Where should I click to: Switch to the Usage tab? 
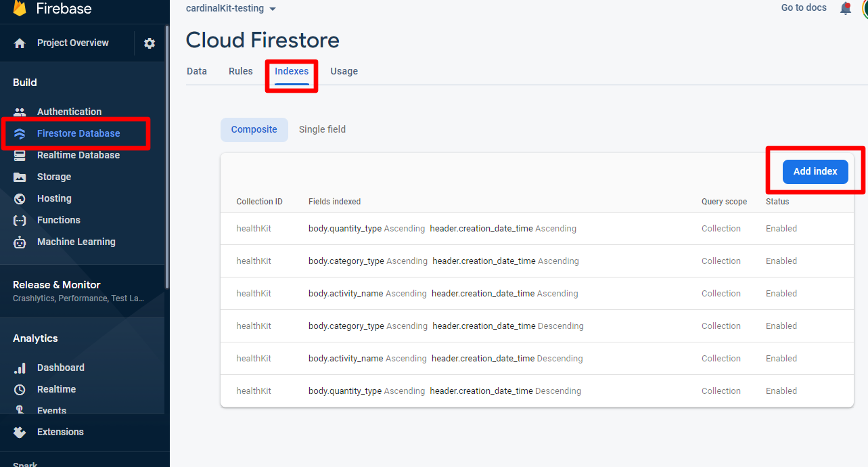point(344,71)
